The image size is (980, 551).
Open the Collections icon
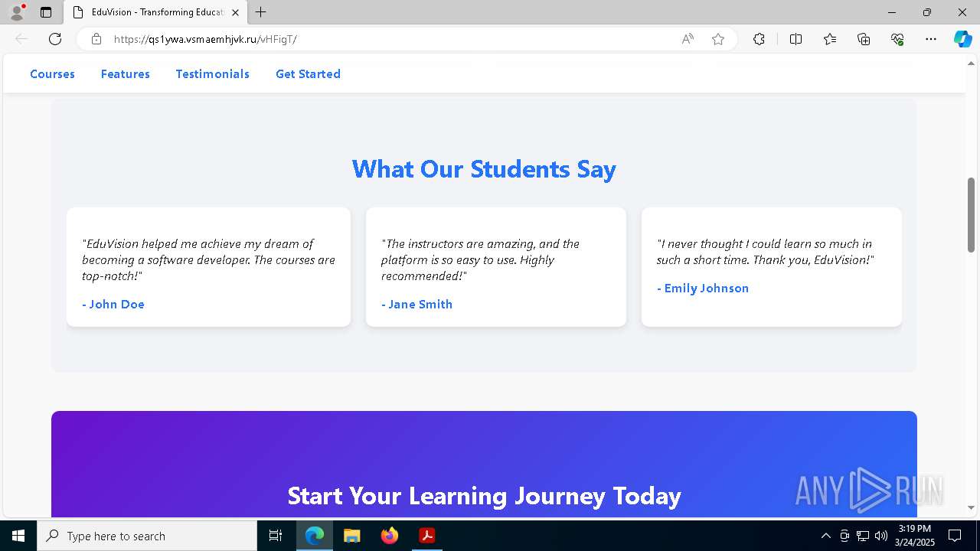(x=864, y=39)
